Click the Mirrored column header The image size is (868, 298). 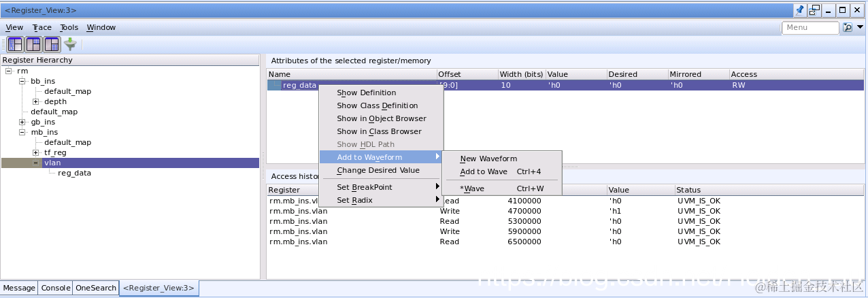point(698,74)
